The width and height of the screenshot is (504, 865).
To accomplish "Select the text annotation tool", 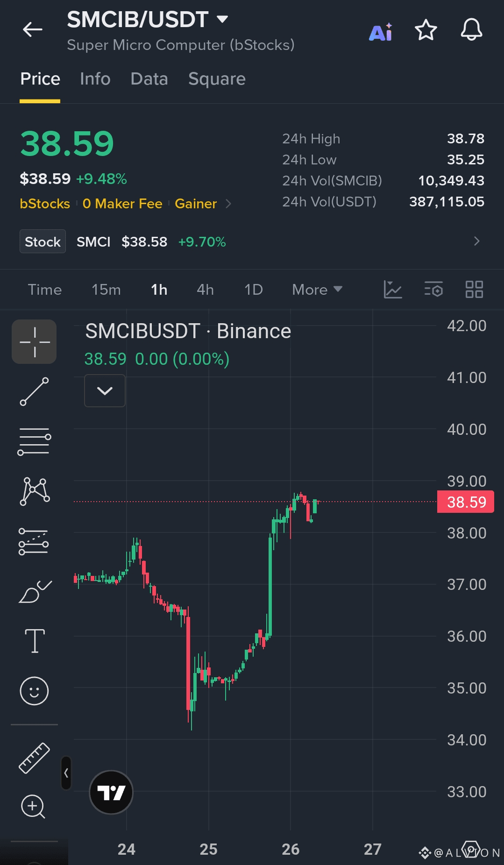I will click(35, 641).
